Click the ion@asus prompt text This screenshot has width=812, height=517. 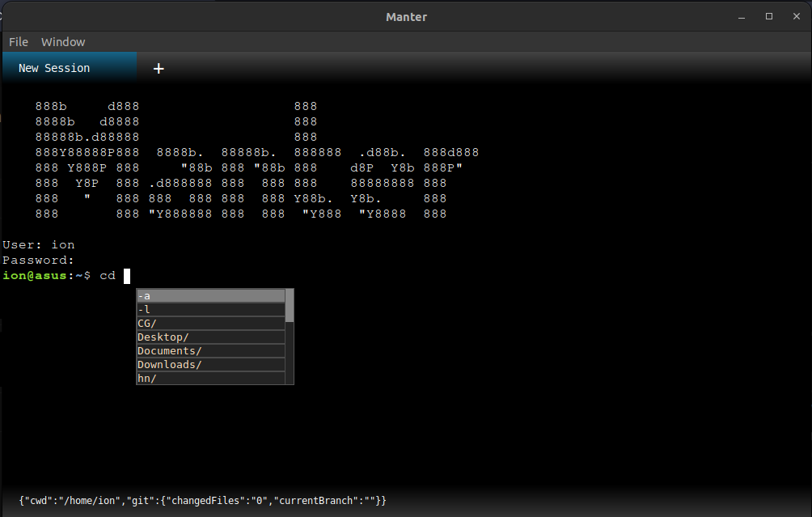pos(35,276)
